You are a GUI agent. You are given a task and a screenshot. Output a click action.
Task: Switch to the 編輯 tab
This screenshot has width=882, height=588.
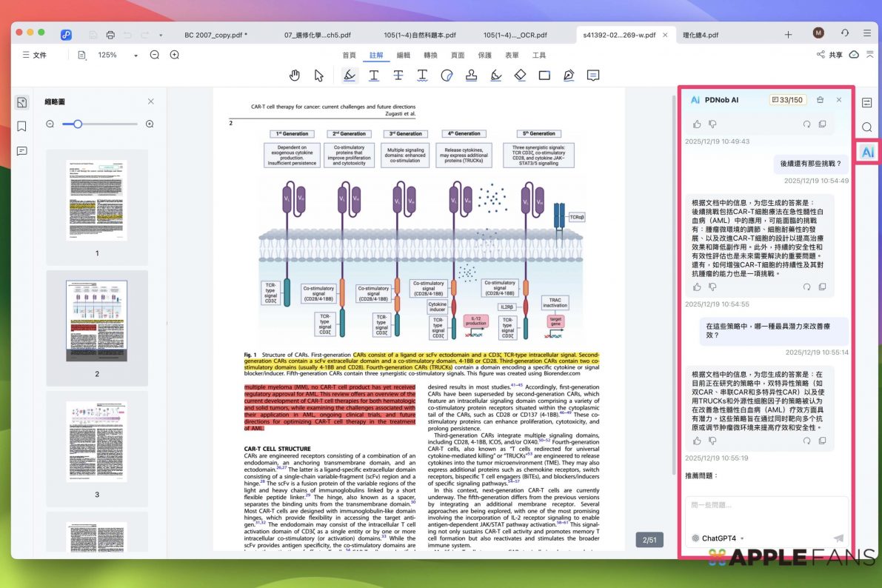point(404,56)
